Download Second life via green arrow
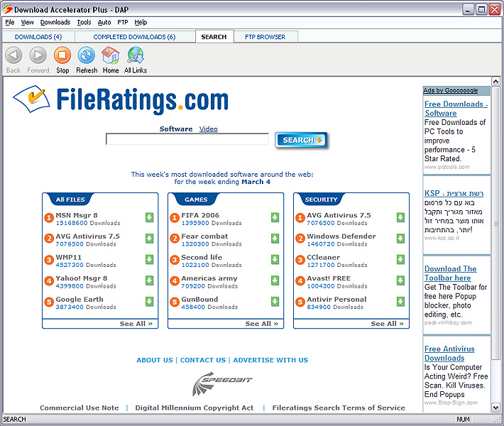The height and width of the screenshot is (426, 504). pyautogui.click(x=275, y=259)
